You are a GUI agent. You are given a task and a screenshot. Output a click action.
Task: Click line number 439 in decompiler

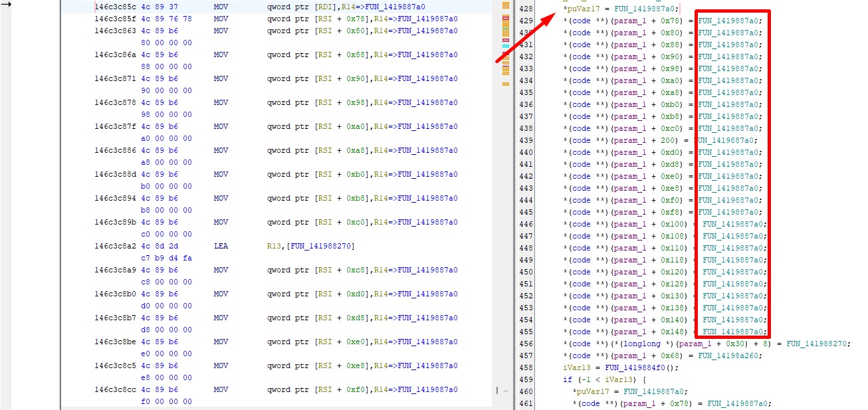(x=526, y=140)
